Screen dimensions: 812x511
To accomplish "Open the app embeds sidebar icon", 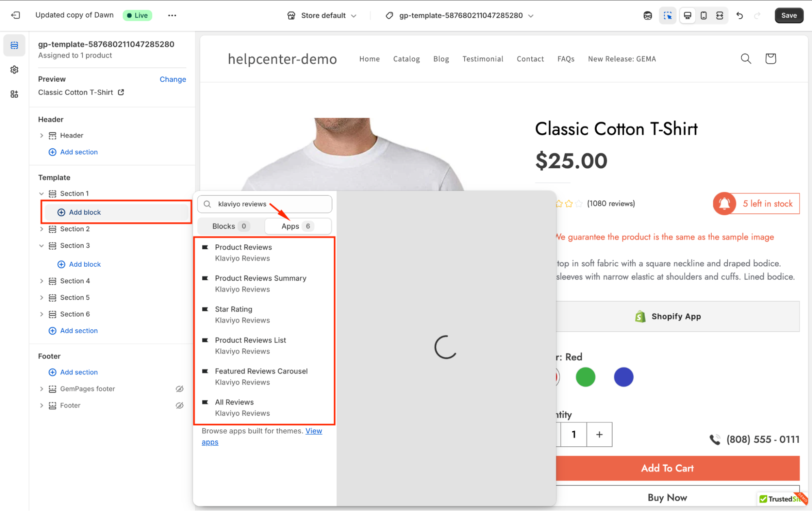I will click(x=14, y=94).
